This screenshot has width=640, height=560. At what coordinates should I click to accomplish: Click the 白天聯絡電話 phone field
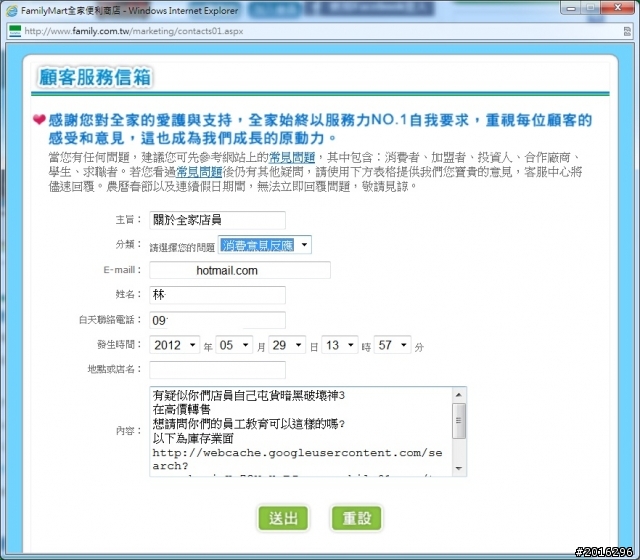coord(217,320)
